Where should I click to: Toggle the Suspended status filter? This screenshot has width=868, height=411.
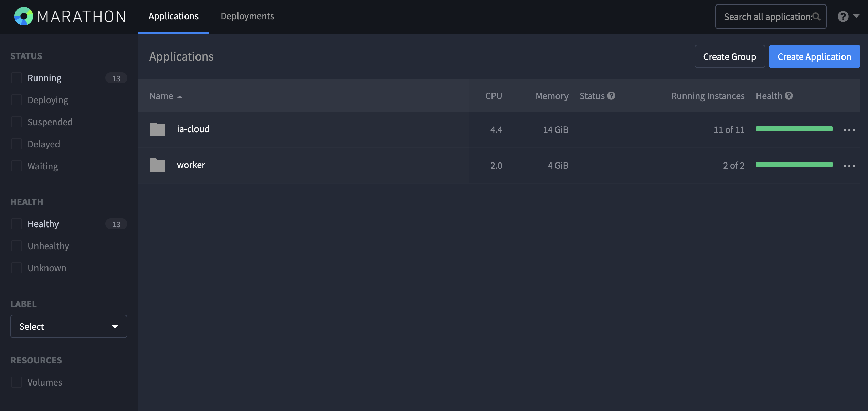pyautogui.click(x=17, y=122)
